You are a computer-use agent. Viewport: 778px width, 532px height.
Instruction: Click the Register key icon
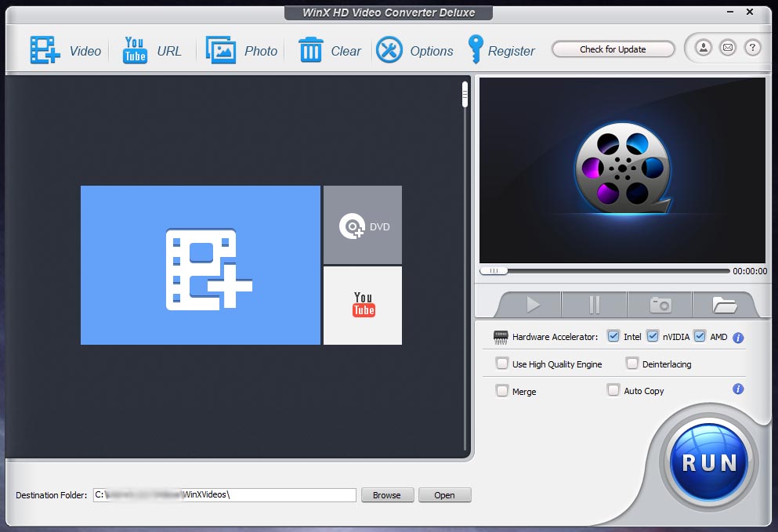click(x=475, y=50)
